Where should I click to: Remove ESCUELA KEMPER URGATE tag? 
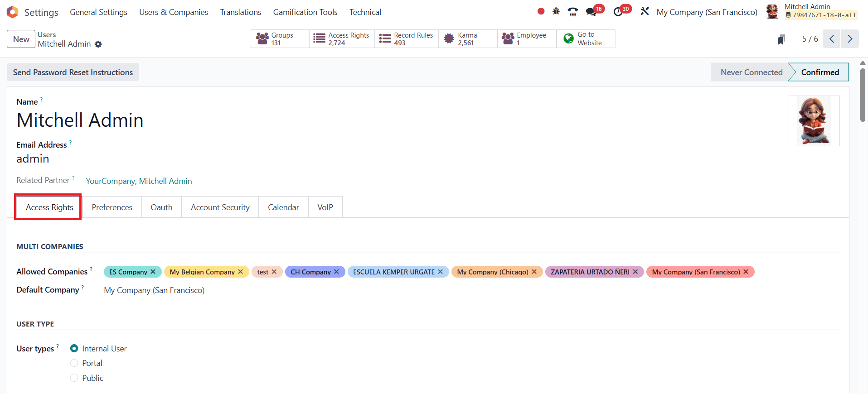(x=440, y=272)
